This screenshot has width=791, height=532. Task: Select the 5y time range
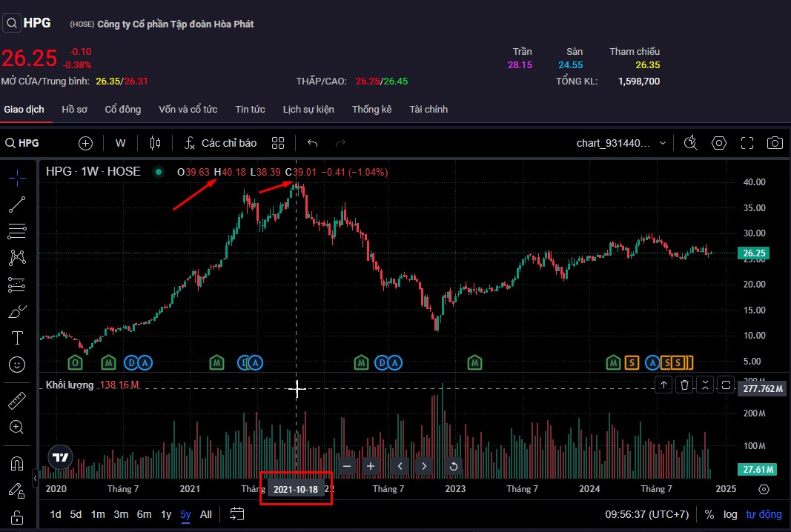pos(185,514)
